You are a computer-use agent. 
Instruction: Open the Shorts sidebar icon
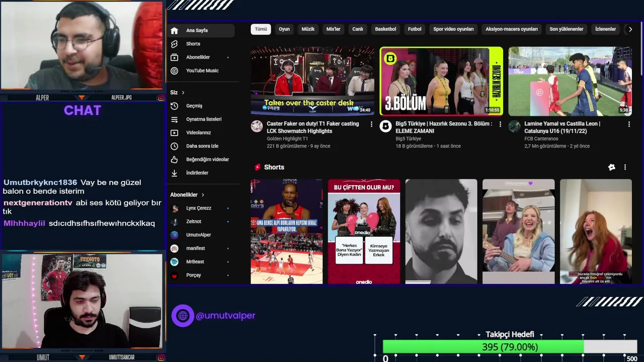coord(174,44)
